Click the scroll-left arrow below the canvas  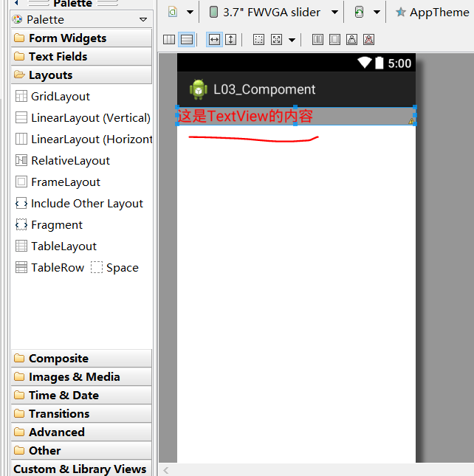(166, 470)
